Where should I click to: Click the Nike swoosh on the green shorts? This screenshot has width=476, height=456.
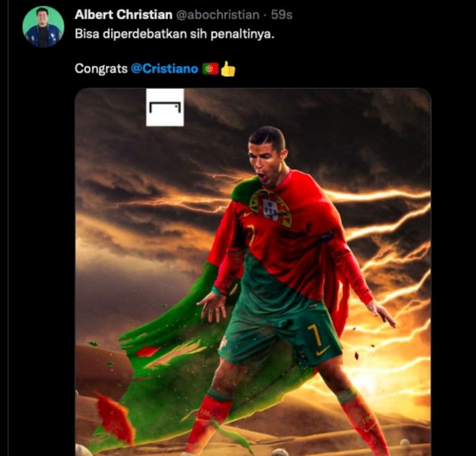323,351
